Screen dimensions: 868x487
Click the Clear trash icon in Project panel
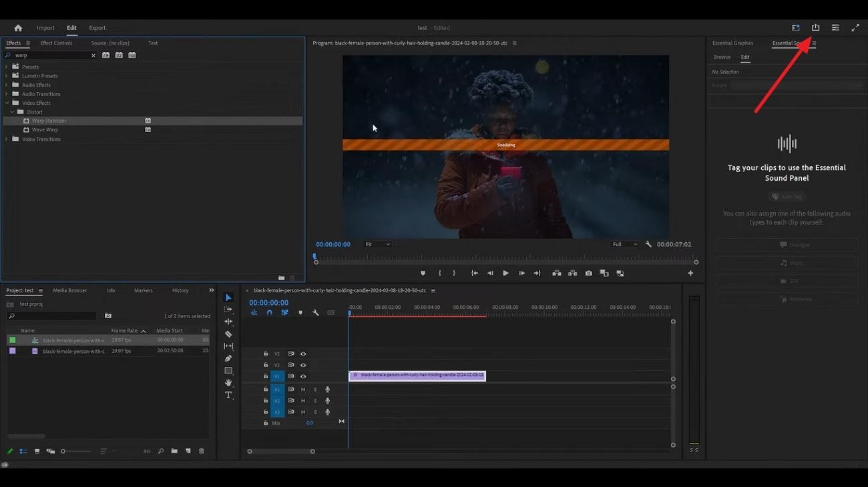point(202,452)
